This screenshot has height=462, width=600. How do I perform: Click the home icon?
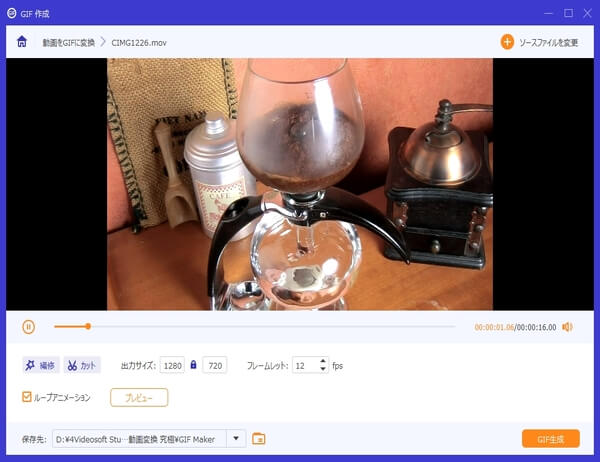(22, 42)
